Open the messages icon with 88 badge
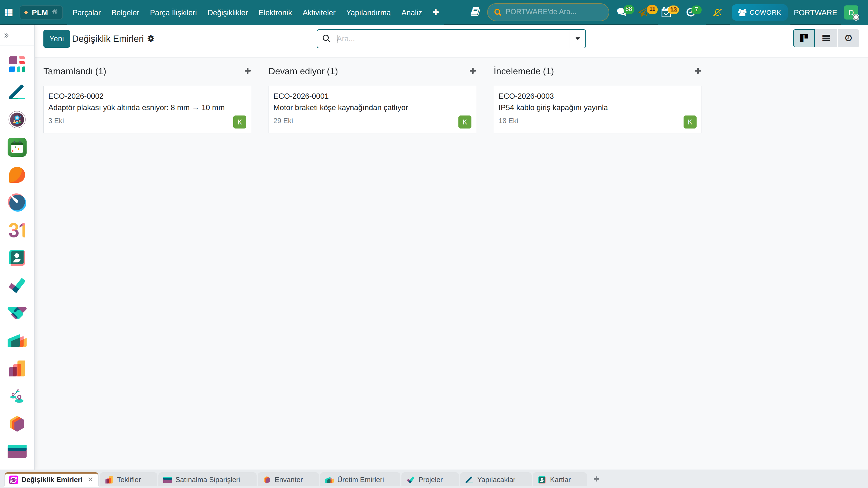 tap(621, 12)
